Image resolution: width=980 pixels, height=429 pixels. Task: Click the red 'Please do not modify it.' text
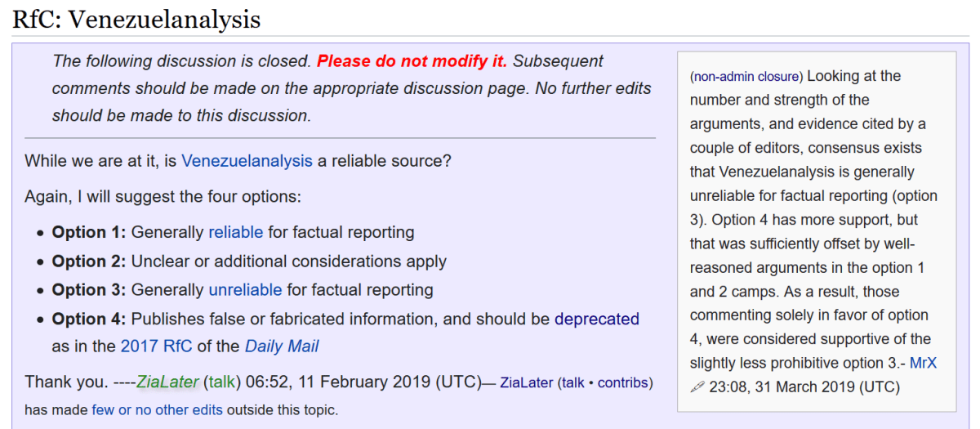412,61
